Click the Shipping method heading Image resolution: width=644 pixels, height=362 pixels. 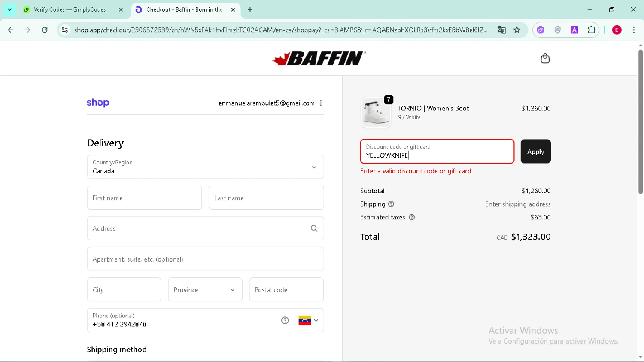(117, 350)
